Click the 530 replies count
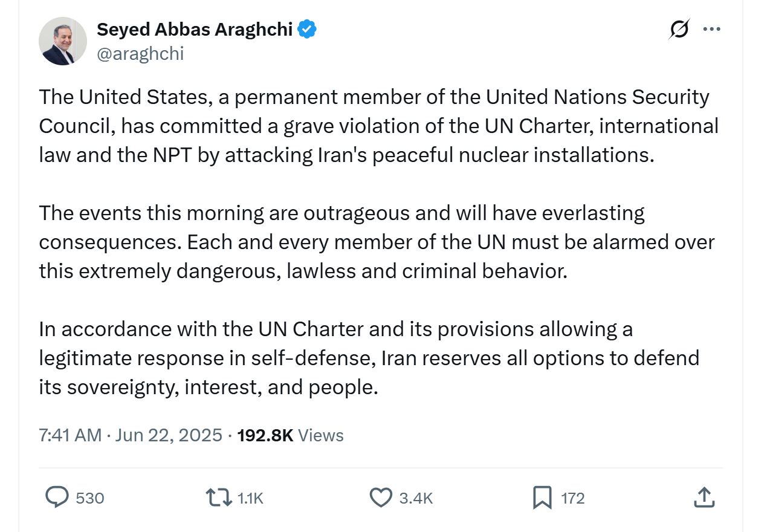This screenshot has height=532, width=770. 90,498
